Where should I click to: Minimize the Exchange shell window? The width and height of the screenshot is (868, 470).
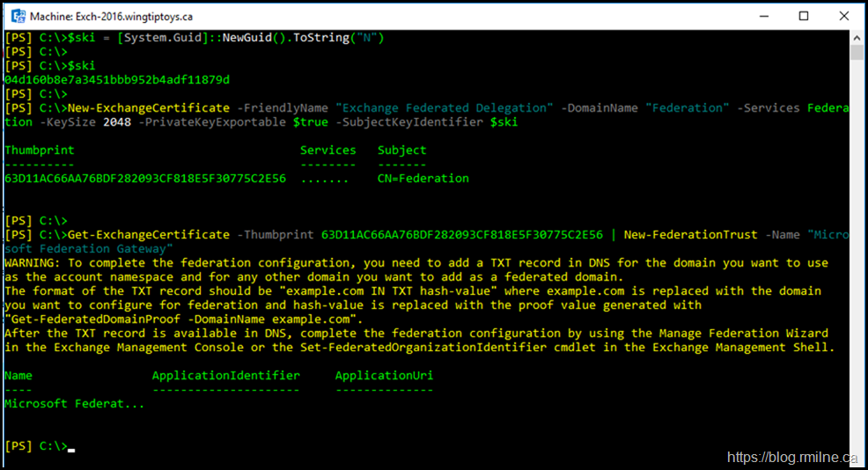pyautogui.click(x=762, y=16)
